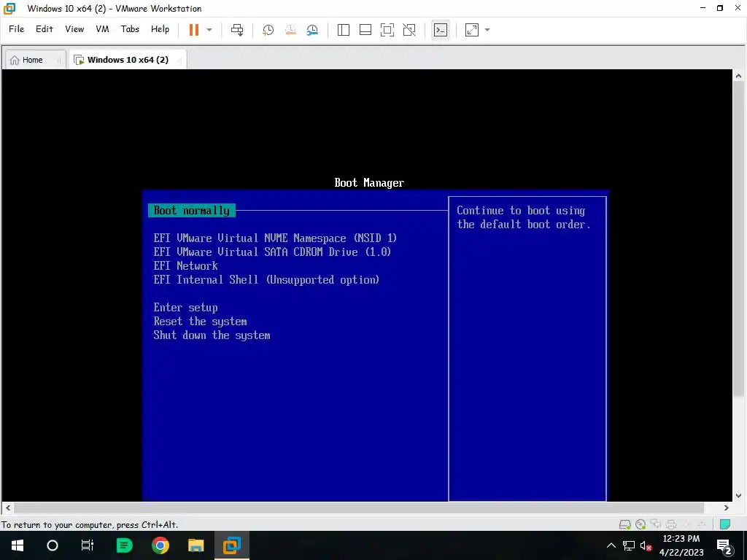The height and width of the screenshot is (560, 747).
Task: Click the network adapter status icon
Action: coord(656,525)
